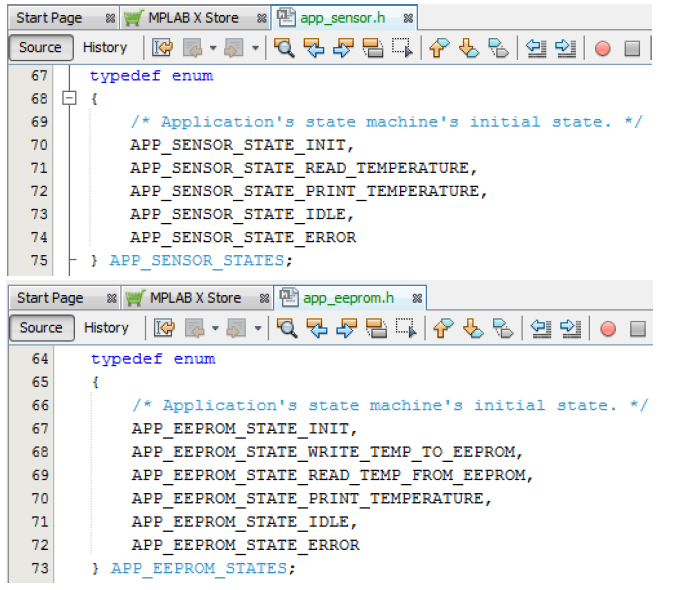Toggle bookmark in app_sensor.h toolbar

[x=498, y=47]
